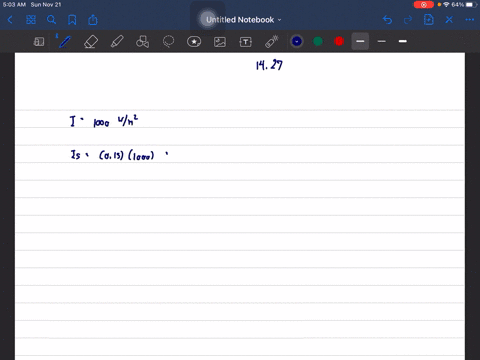480x360 pixels.
Task: Close the editing toolbar with the X icon
Action: tap(449, 20)
